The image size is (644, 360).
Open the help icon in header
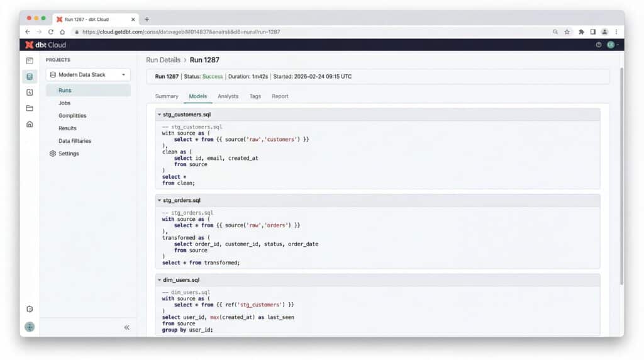pyautogui.click(x=599, y=45)
